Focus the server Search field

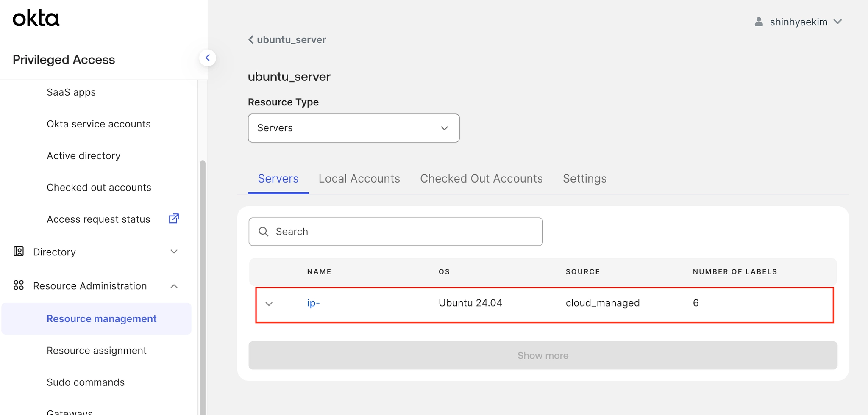[x=395, y=232]
